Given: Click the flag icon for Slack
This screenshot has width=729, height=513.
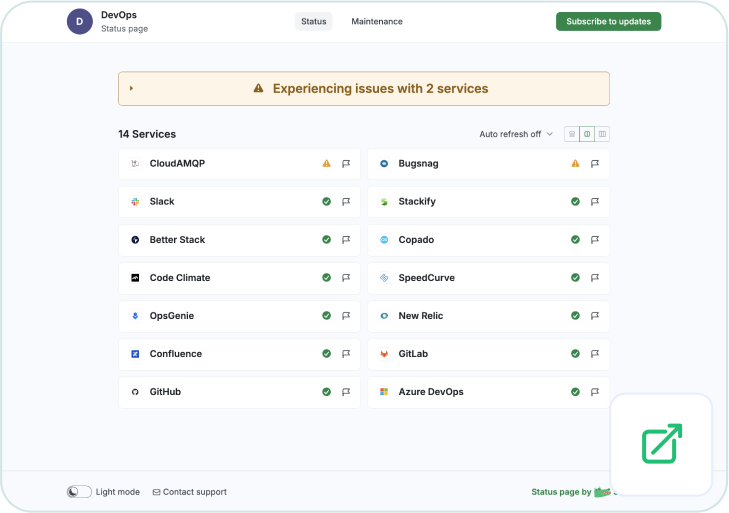Looking at the screenshot, I should (x=346, y=202).
